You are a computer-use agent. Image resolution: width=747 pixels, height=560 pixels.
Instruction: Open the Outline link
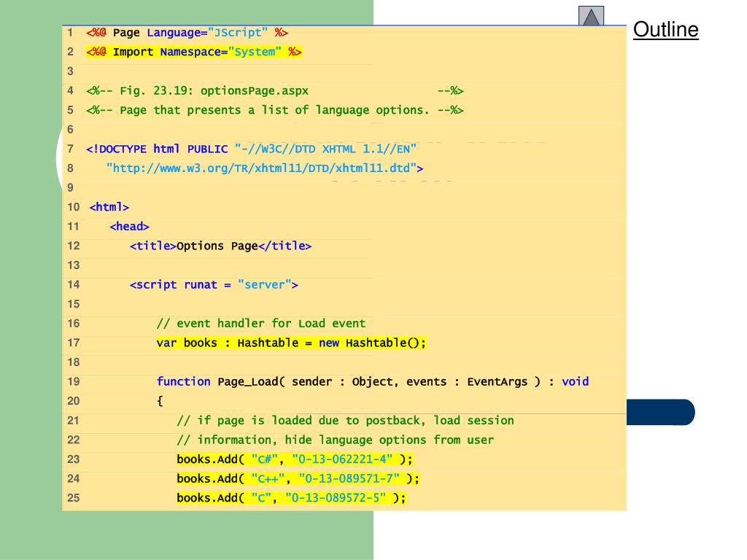pyautogui.click(x=665, y=29)
